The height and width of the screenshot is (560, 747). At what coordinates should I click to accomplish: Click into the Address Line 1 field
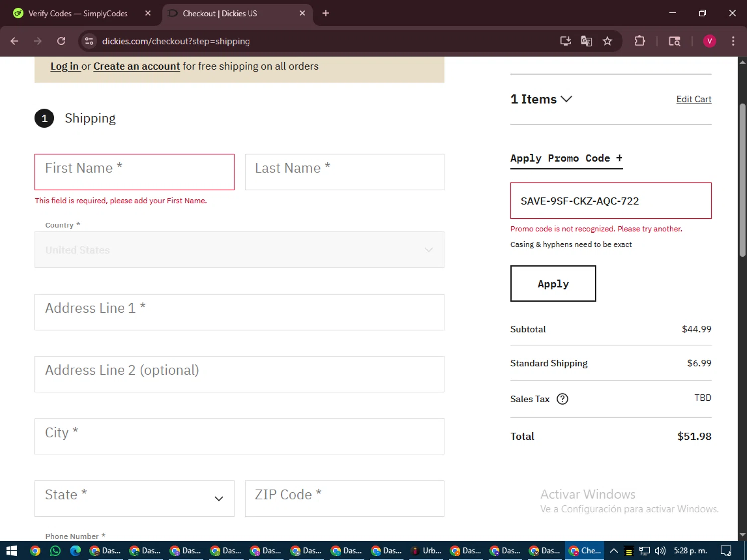(x=240, y=312)
